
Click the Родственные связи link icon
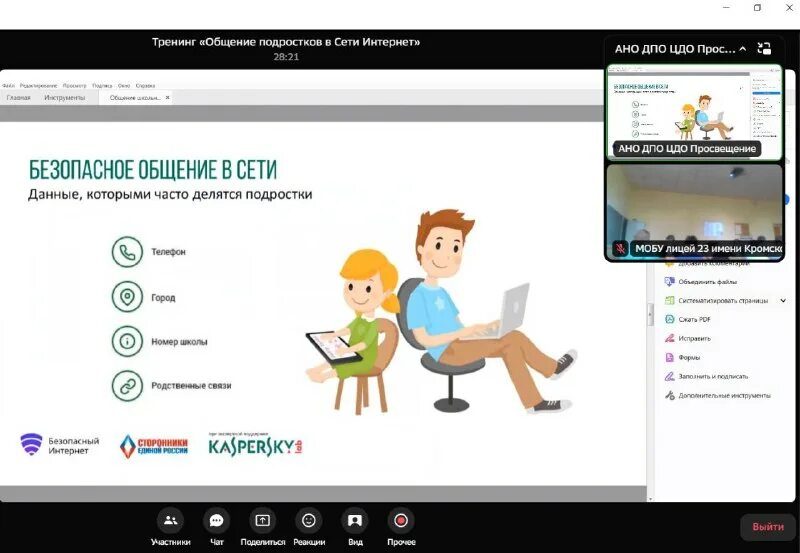pyautogui.click(x=127, y=386)
